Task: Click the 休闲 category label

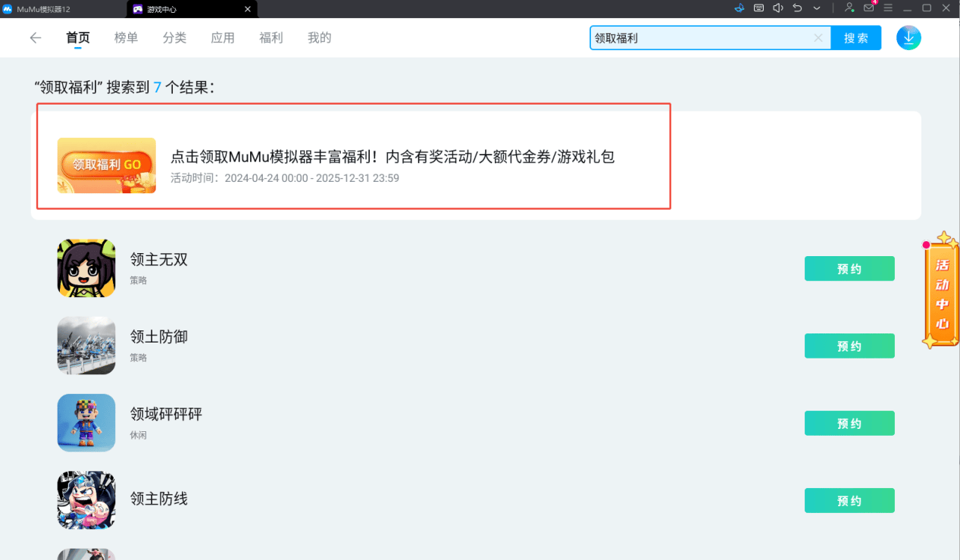Action: click(x=139, y=435)
